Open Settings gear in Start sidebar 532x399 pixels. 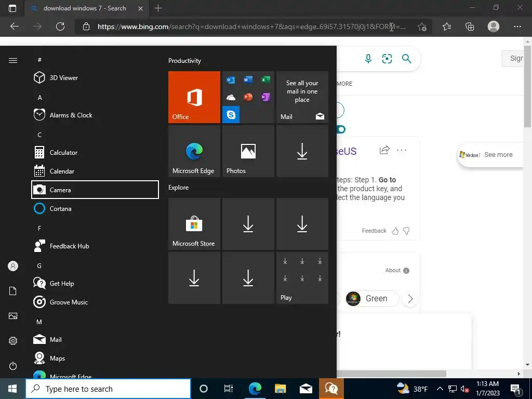(x=13, y=341)
